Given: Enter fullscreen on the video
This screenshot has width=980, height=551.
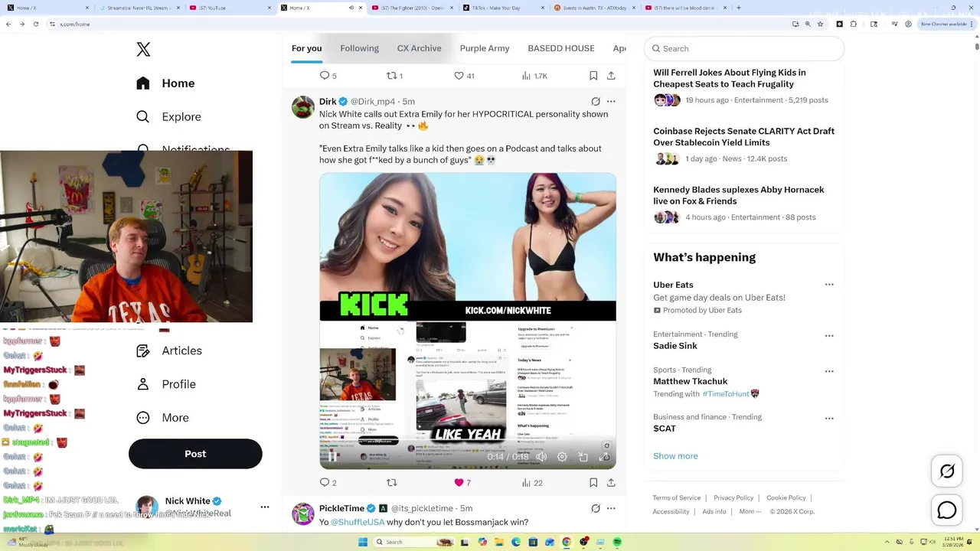Looking at the screenshot, I should pyautogui.click(x=603, y=457).
